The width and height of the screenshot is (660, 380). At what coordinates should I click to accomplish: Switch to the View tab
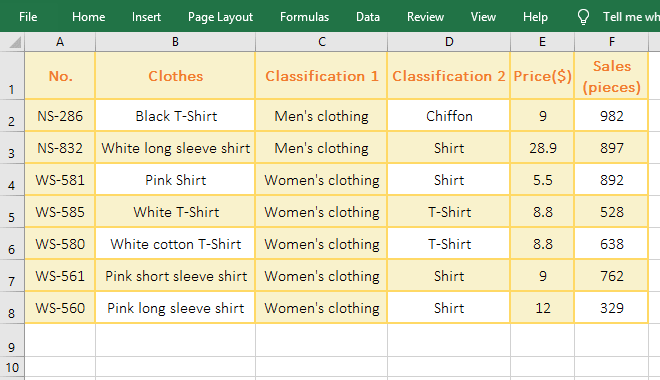[x=483, y=17]
